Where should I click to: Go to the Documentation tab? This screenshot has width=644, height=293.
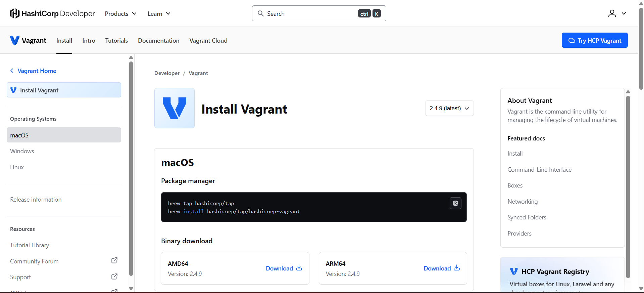(159, 40)
